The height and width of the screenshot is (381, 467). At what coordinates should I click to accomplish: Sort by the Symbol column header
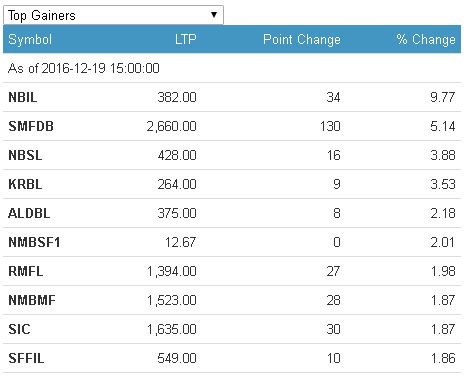30,39
